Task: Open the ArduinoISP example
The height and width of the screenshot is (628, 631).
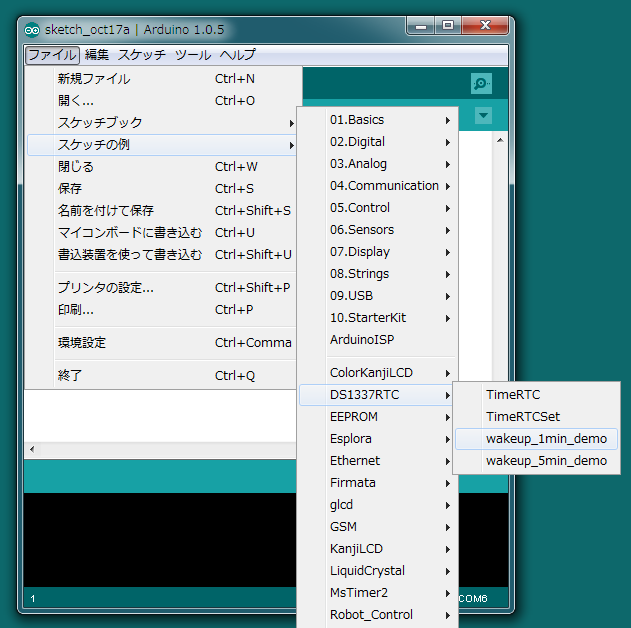Action: point(378,340)
